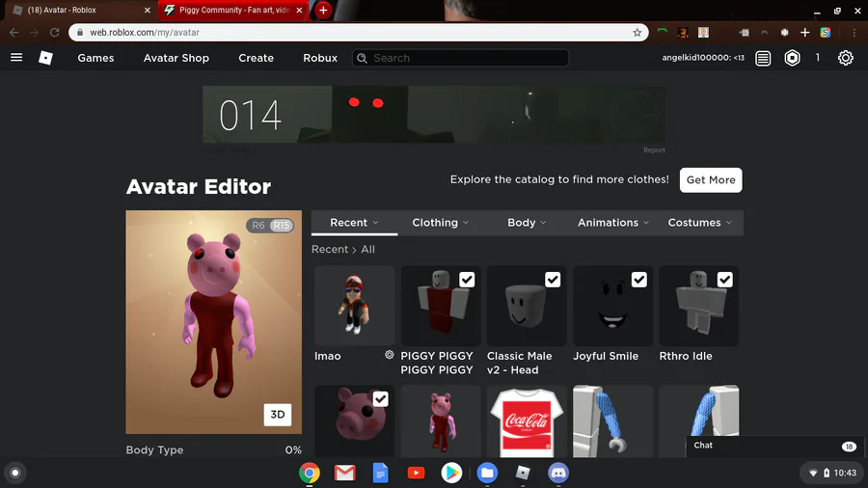The height and width of the screenshot is (488, 868).
Task: Open the Chat panel bar
Action: (x=773, y=446)
